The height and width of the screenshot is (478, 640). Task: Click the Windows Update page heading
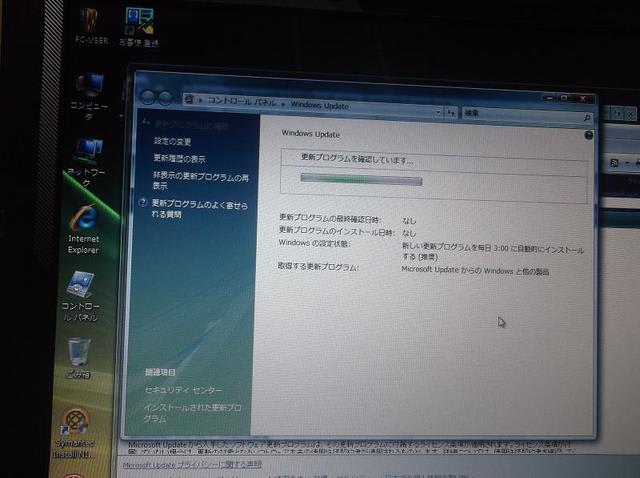(311, 133)
